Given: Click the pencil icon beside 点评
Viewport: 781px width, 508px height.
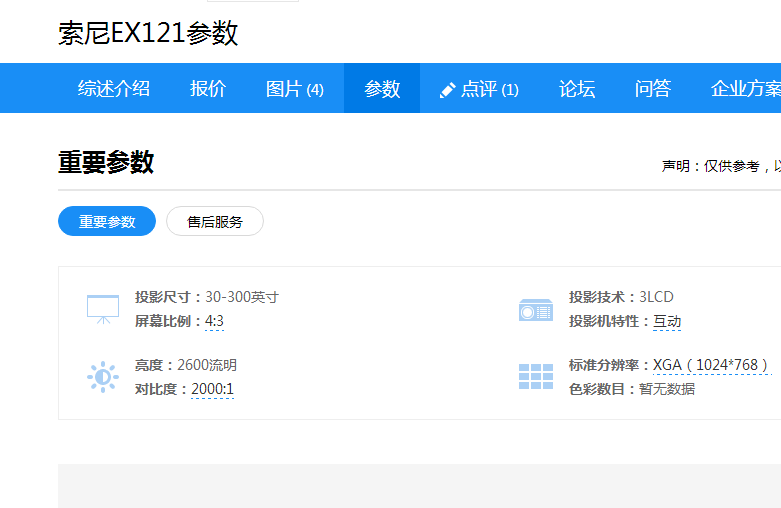Looking at the screenshot, I should click(447, 90).
